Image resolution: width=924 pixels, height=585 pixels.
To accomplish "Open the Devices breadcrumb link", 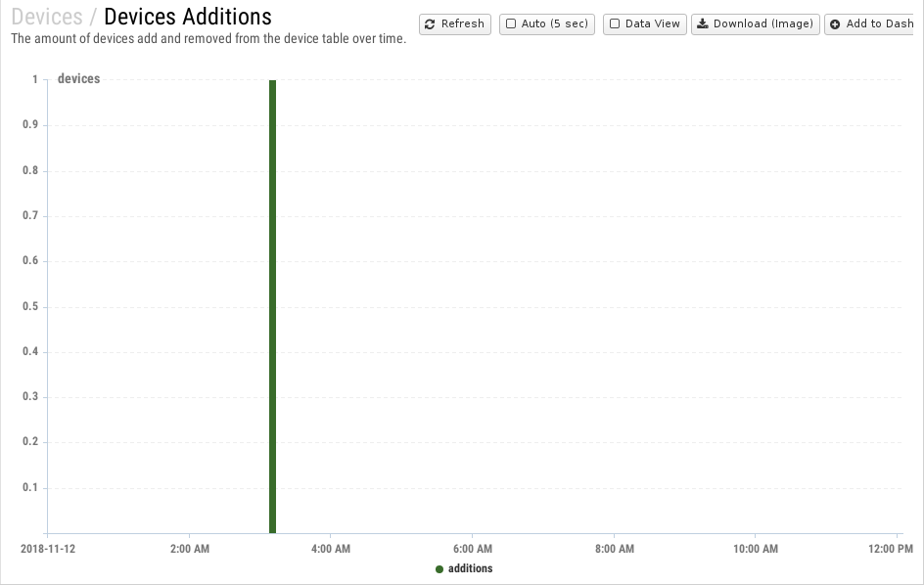I will point(47,17).
